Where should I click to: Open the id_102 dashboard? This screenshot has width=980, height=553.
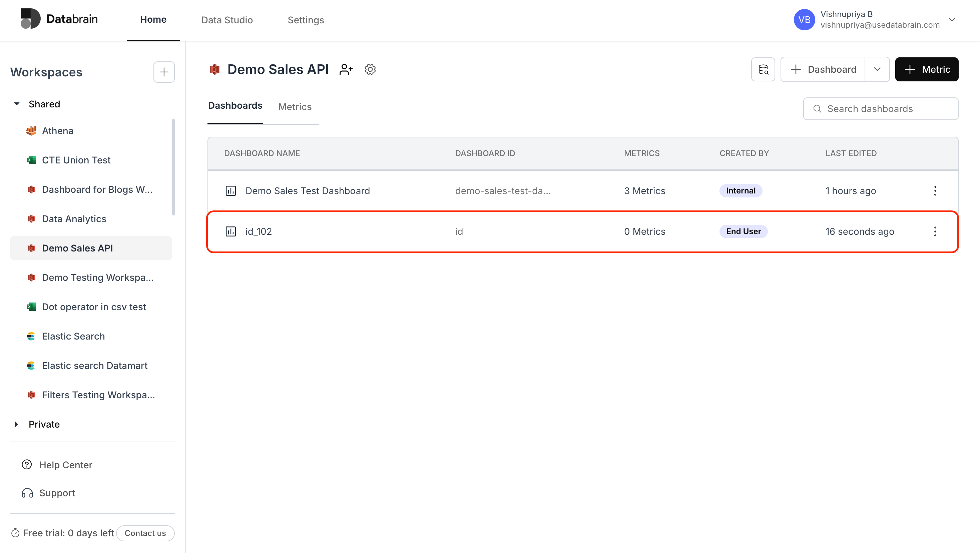259,231
